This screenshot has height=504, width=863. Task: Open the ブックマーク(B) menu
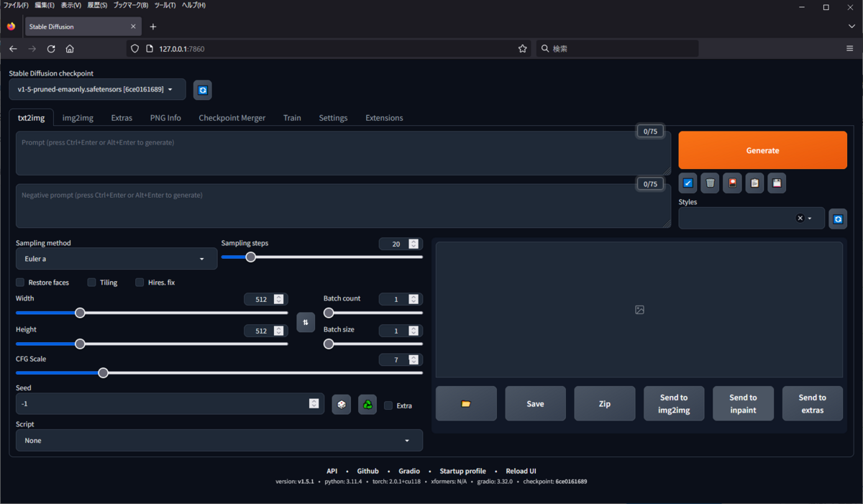coord(130,5)
